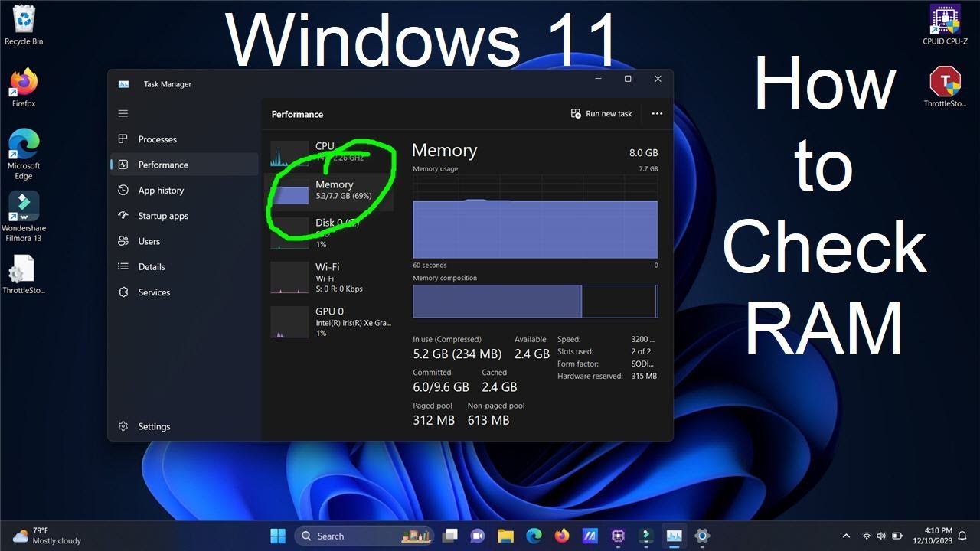Click the Settings gear icon in sidebar
Screen dimensions: 980x551
pos(123,426)
